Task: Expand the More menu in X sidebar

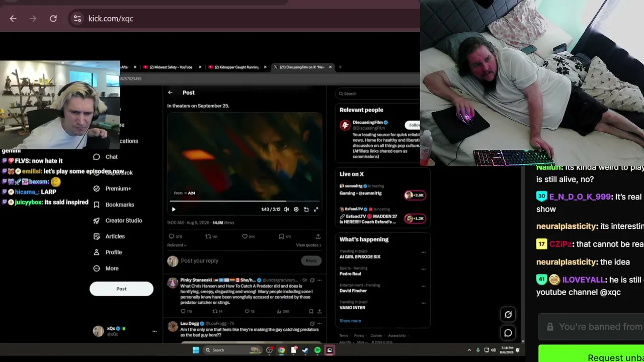Action: pos(106,268)
